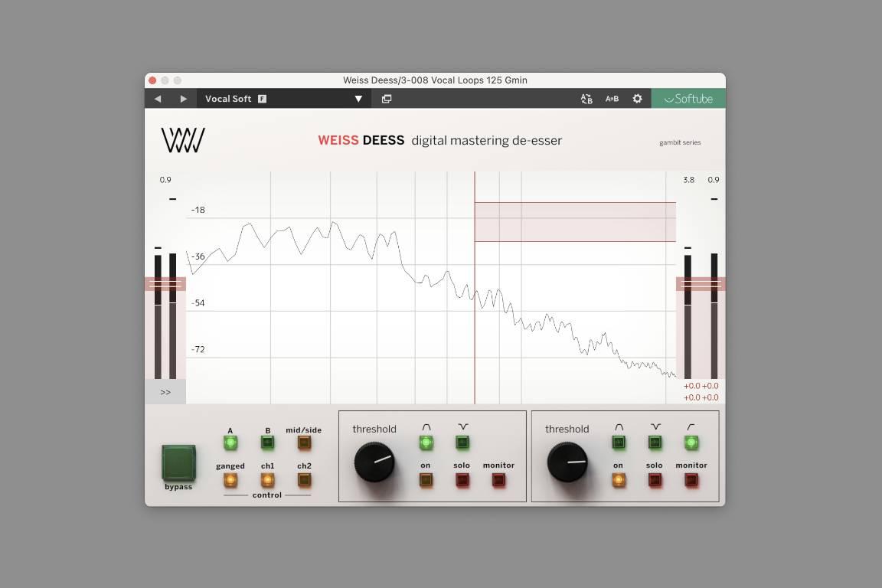Image resolution: width=882 pixels, height=588 pixels.
Task: Click the gambit series label
Action: point(680,142)
